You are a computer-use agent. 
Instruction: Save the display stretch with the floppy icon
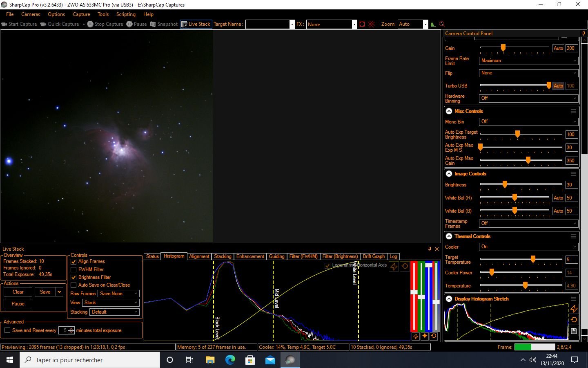coord(574,331)
